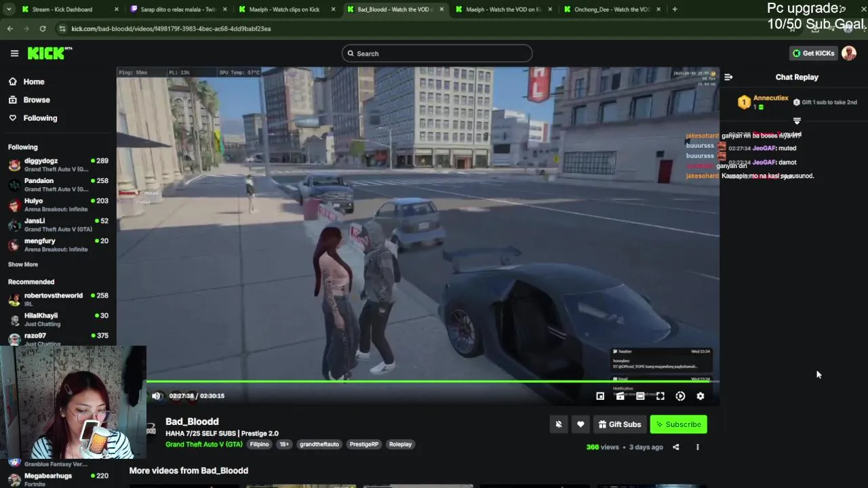Open the Grand Theft Auto V category link
The width and height of the screenshot is (868, 488).
(204, 444)
